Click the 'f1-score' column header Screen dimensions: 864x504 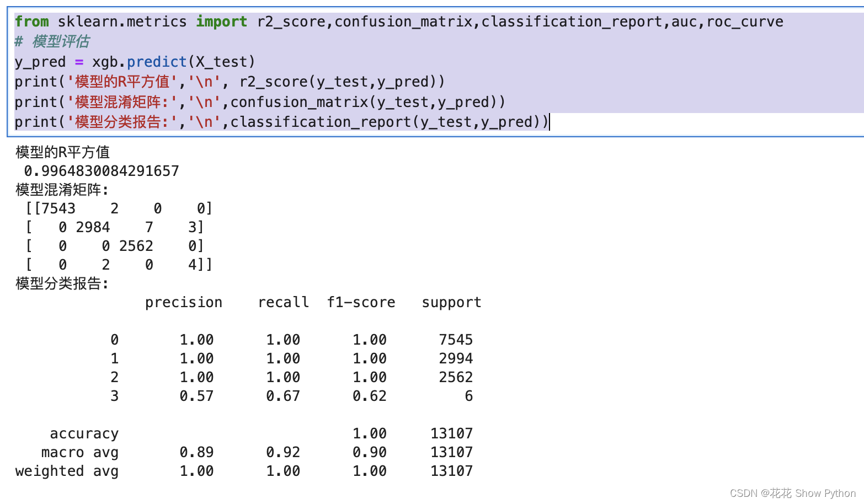[361, 302]
